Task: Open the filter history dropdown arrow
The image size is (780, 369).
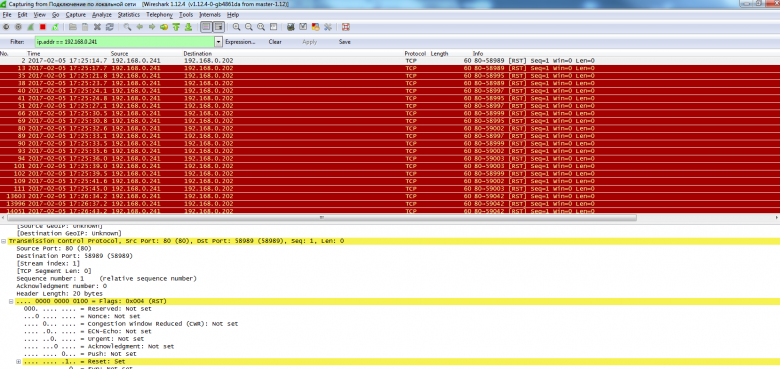Action: point(218,42)
